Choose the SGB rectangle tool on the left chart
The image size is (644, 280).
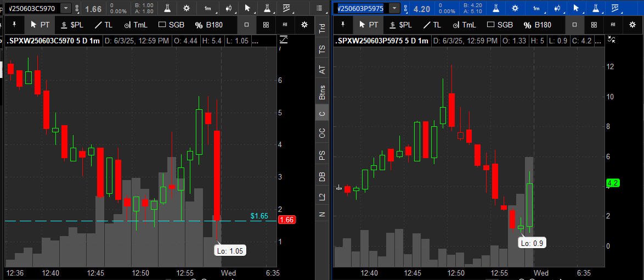point(171,25)
